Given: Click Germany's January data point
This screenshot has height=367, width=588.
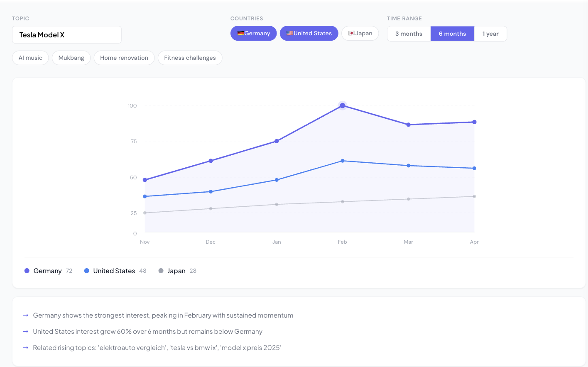Looking at the screenshot, I should click(277, 141).
